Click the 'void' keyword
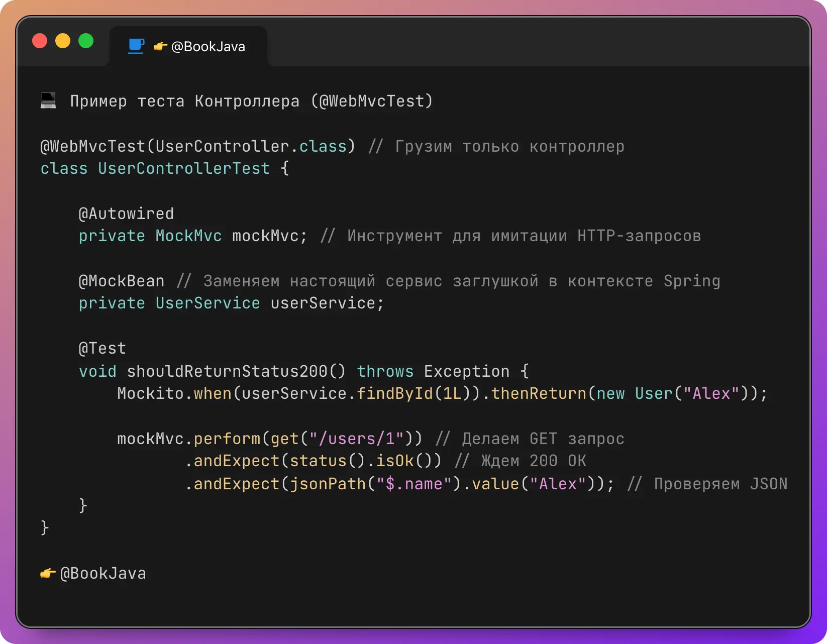The width and height of the screenshot is (827, 644). [97, 371]
